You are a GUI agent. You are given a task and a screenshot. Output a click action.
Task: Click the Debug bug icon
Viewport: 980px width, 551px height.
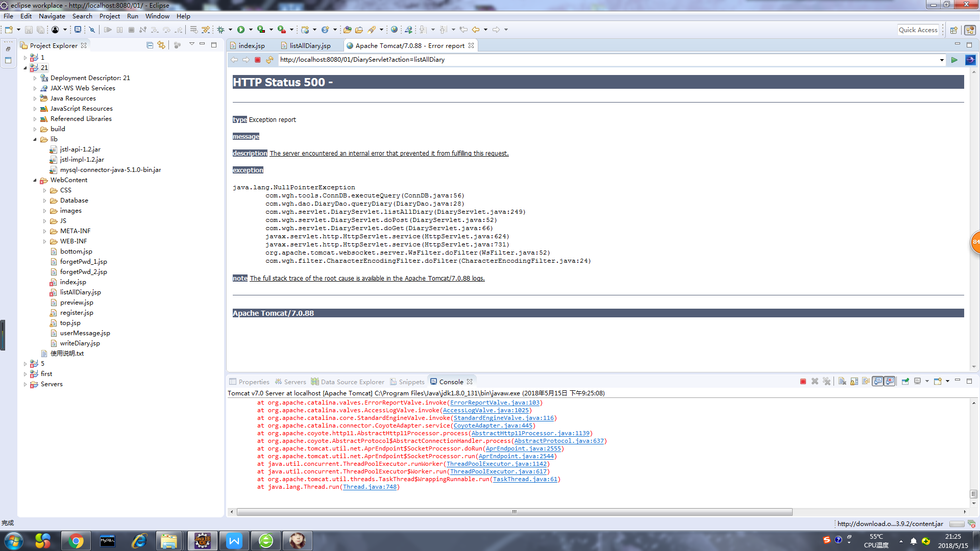click(221, 30)
